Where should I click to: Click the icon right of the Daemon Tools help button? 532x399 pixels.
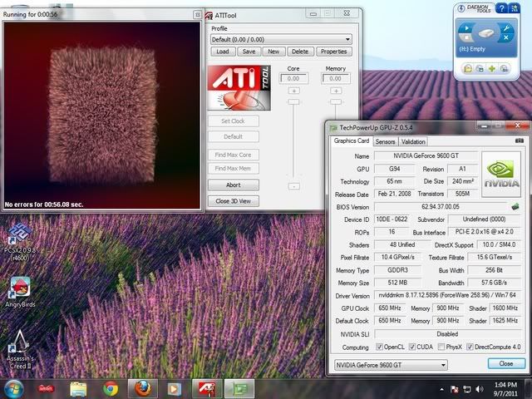(x=515, y=8)
